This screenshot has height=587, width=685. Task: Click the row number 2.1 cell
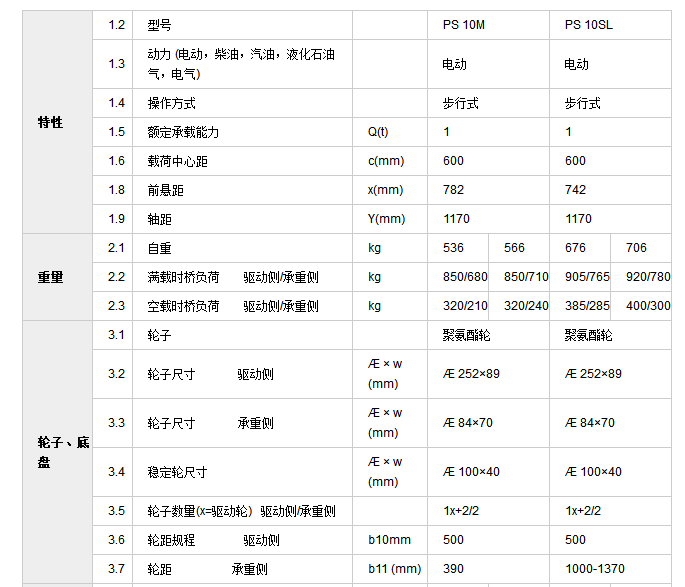tap(112, 248)
